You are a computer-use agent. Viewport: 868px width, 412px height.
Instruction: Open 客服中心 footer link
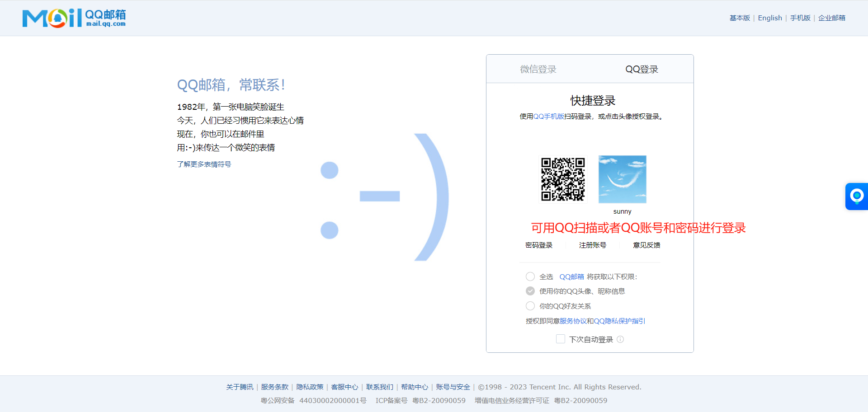click(x=344, y=387)
